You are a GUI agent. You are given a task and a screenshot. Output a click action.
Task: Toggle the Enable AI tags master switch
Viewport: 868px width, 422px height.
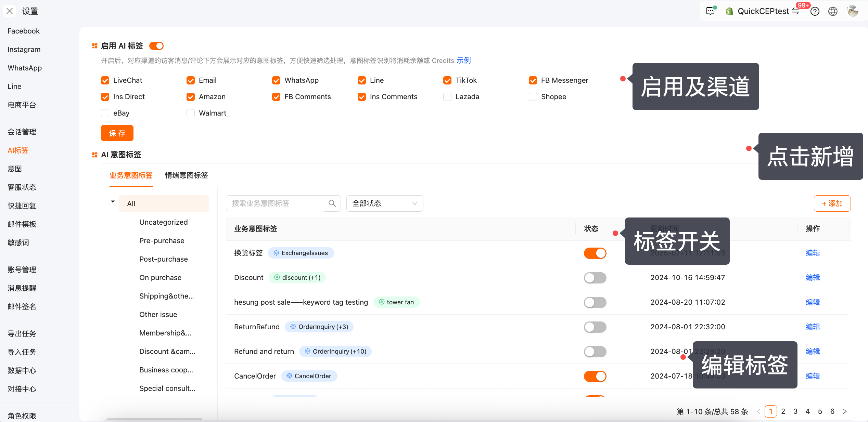coord(156,46)
